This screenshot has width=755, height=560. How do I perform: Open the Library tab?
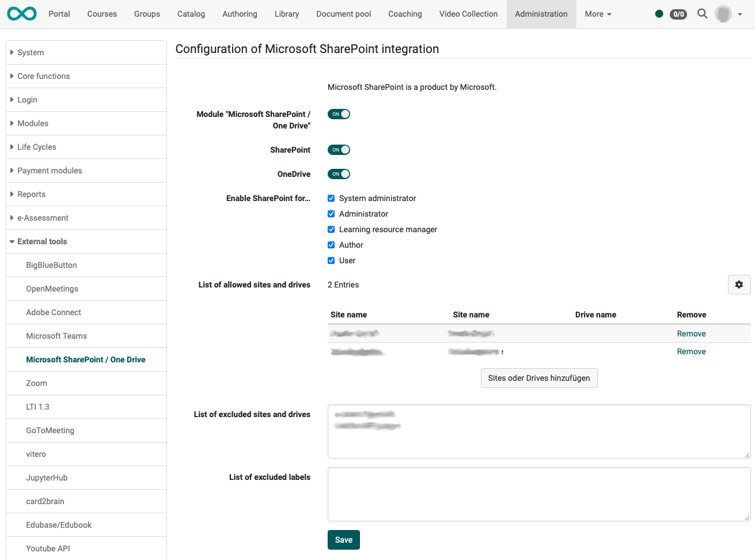click(x=287, y=14)
